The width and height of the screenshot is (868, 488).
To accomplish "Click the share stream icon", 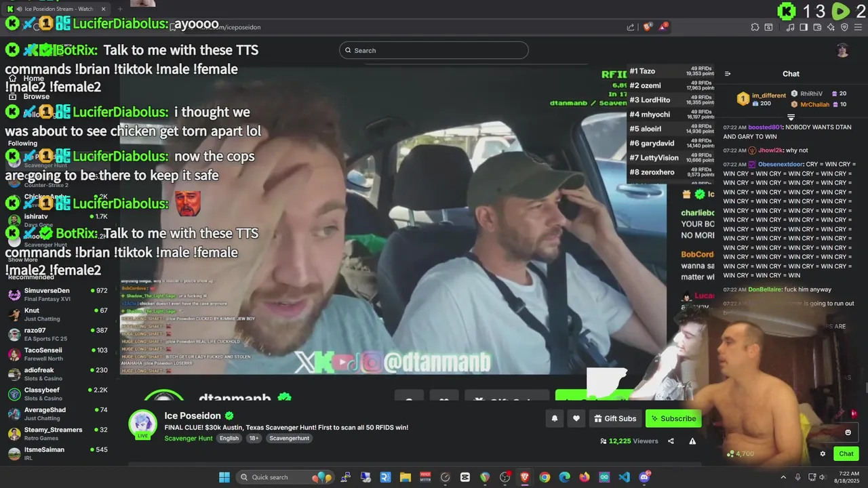I will (x=671, y=441).
